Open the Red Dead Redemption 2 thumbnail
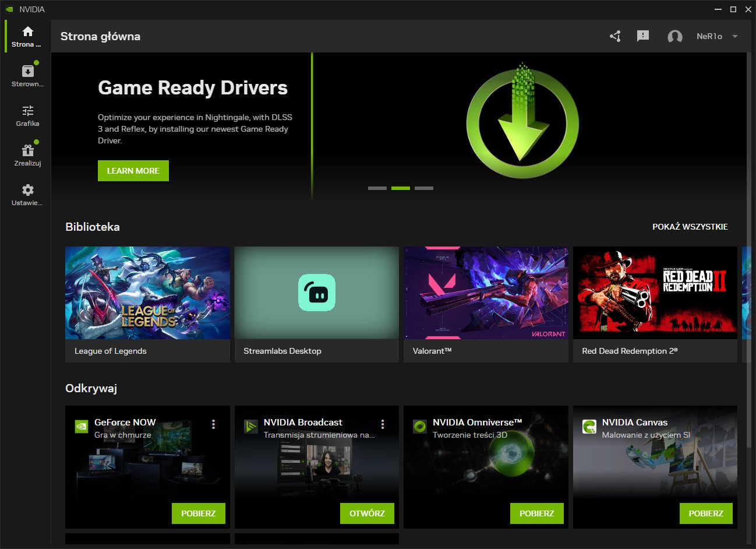Viewport: 756px width, 549px height. click(655, 293)
